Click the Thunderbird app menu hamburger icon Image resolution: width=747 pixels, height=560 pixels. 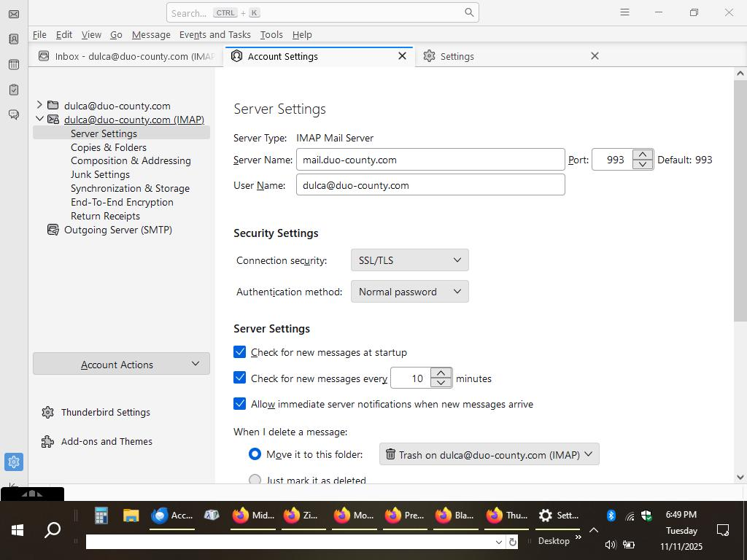[624, 12]
